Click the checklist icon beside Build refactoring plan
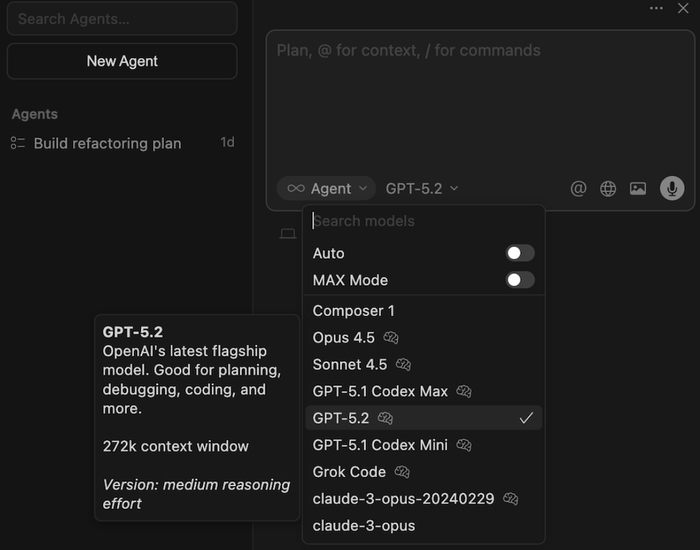Viewport: 700px width, 550px height. (x=18, y=143)
